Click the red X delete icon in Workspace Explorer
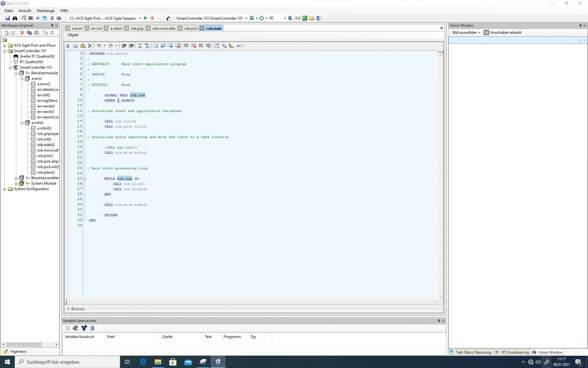The height and width of the screenshot is (368, 588). click(x=22, y=33)
